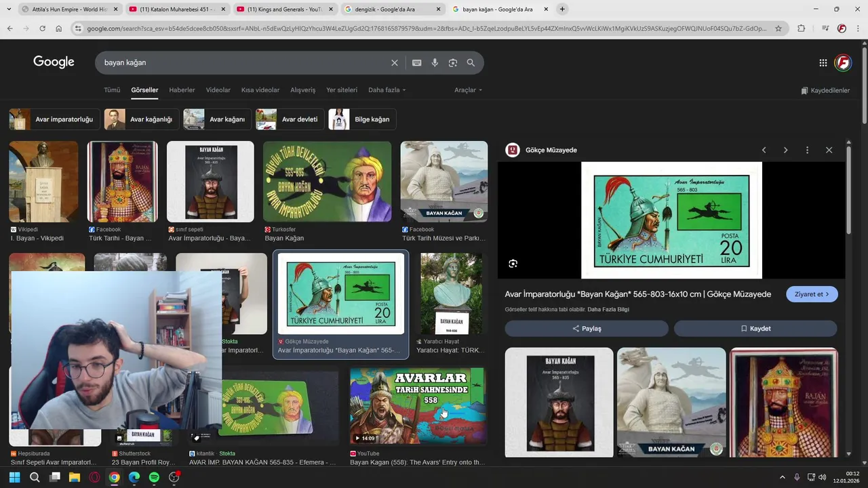This screenshot has height=488, width=868.
Task: Switch to Haberler tab
Action: [x=182, y=90]
